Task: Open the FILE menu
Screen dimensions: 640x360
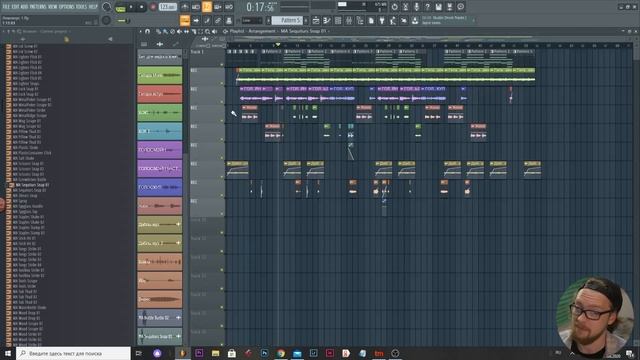Action: point(6,7)
